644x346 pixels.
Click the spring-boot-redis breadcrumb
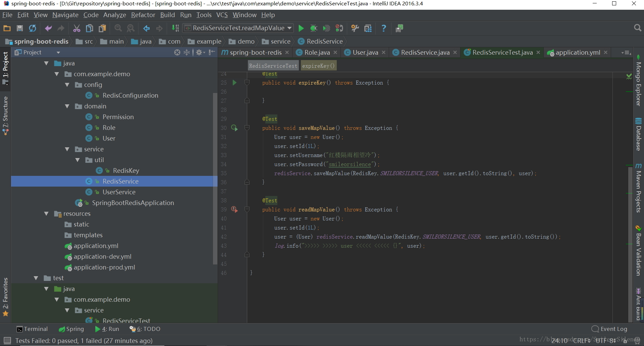(37, 41)
